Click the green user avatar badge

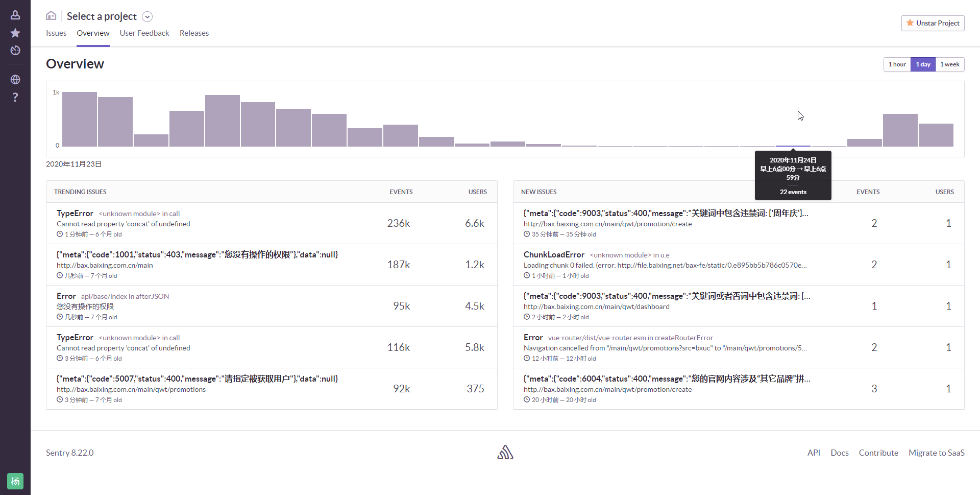(15, 481)
